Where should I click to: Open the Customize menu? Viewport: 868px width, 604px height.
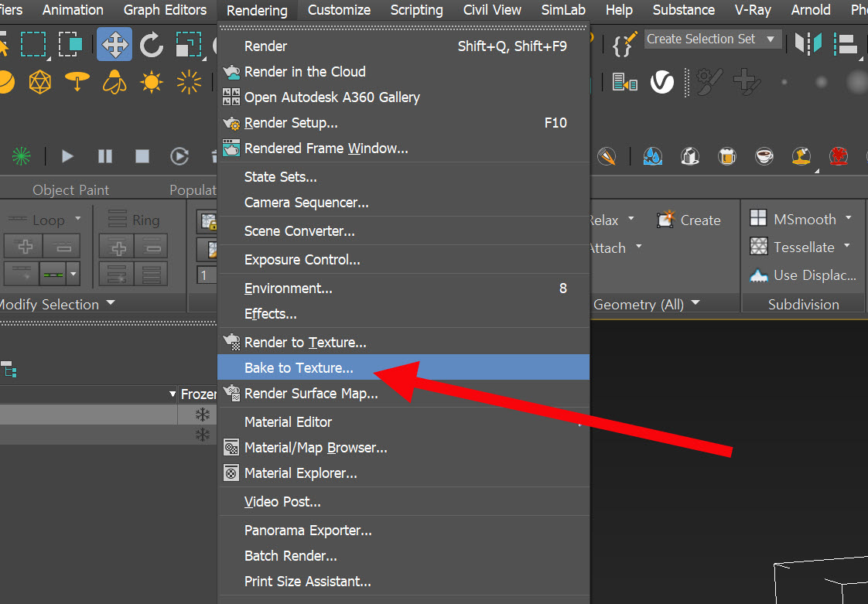tap(339, 10)
